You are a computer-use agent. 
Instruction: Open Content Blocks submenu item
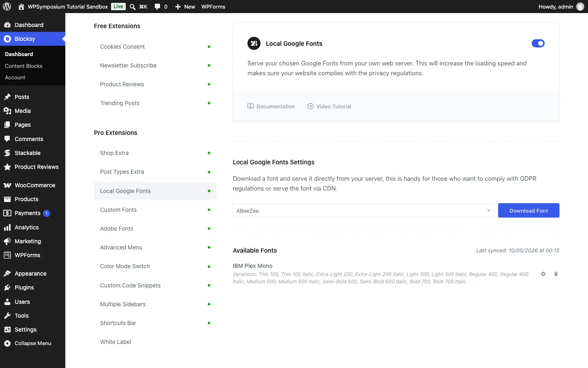pyautogui.click(x=24, y=66)
